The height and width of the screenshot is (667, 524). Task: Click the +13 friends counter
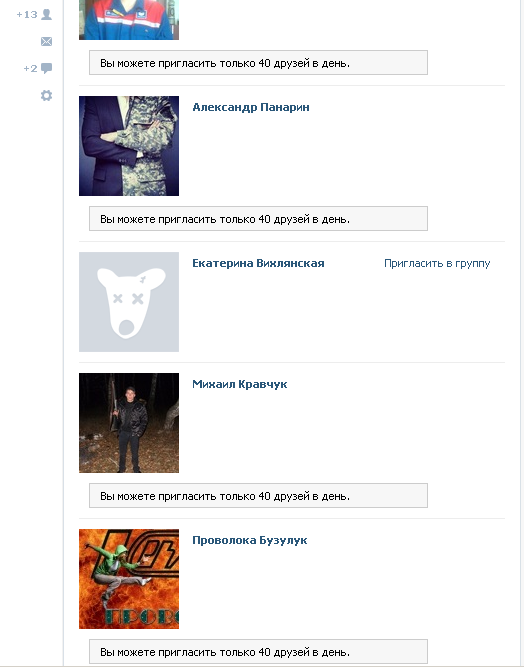tap(27, 14)
